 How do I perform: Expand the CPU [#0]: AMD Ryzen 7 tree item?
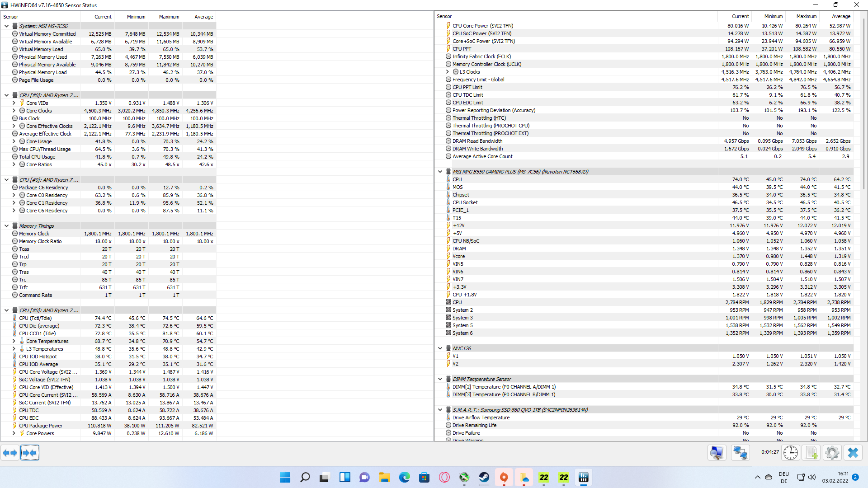pos(6,95)
